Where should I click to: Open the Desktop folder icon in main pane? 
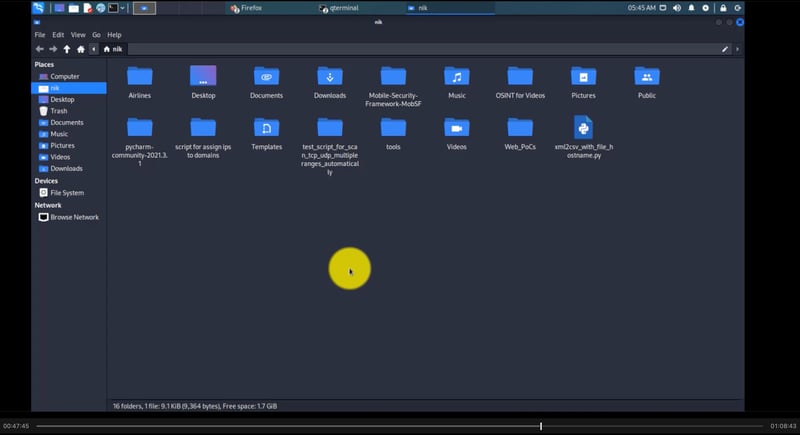coord(203,82)
